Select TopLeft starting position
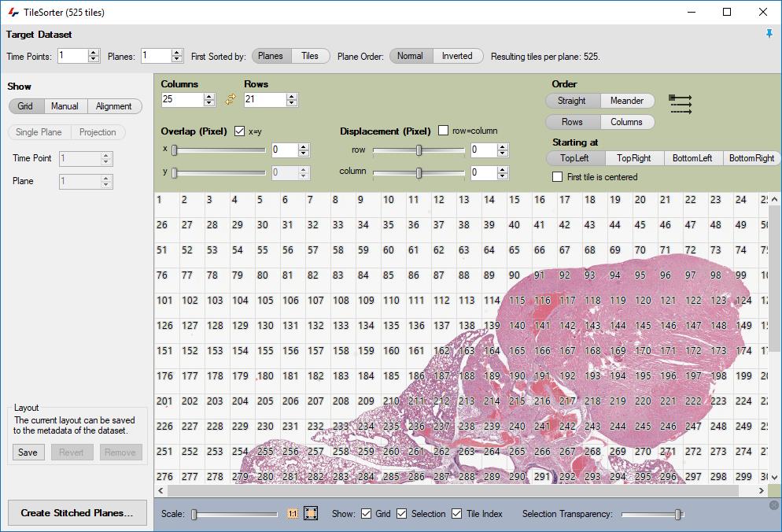This screenshot has width=782, height=532. click(x=575, y=157)
